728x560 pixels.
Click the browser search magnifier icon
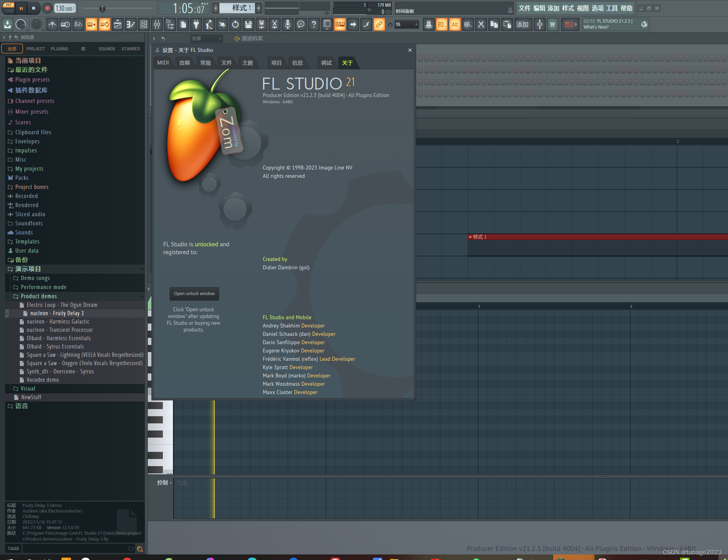[x=140, y=549]
